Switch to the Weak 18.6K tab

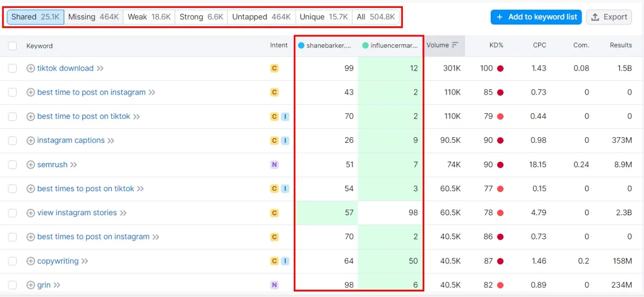click(149, 17)
